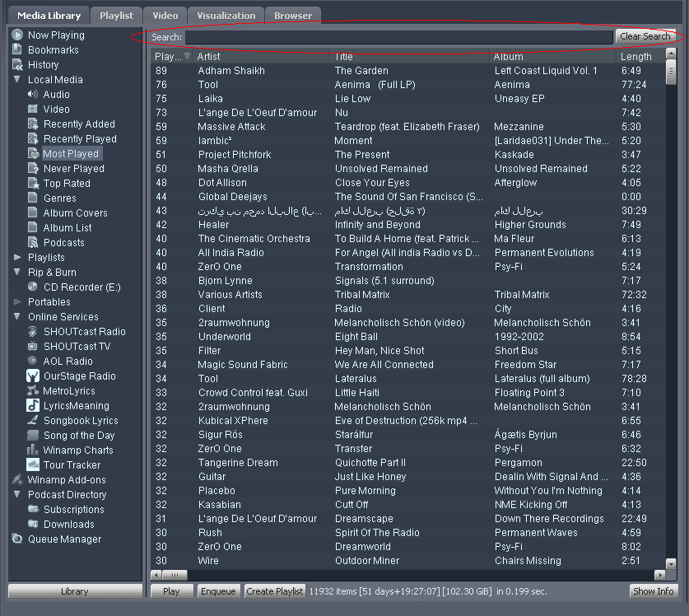689x616 pixels.
Task: Switch to the Video tab
Action: pyautogui.click(x=165, y=16)
